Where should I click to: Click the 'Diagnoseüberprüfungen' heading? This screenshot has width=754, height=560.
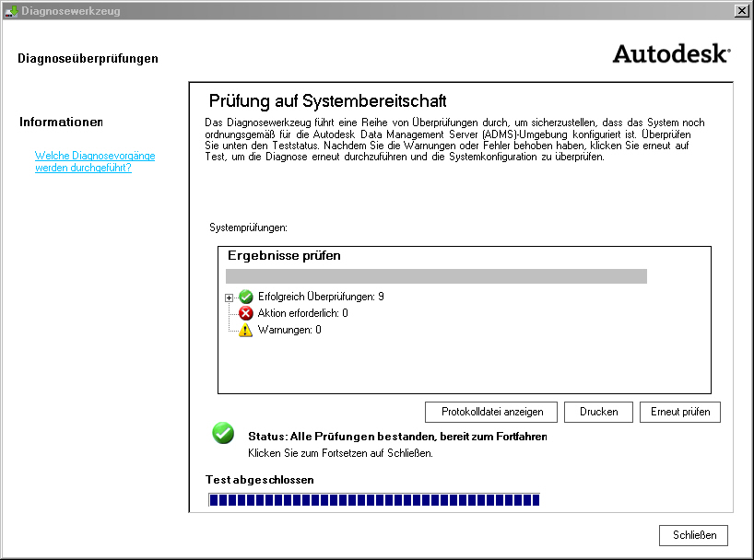pos(88,59)
